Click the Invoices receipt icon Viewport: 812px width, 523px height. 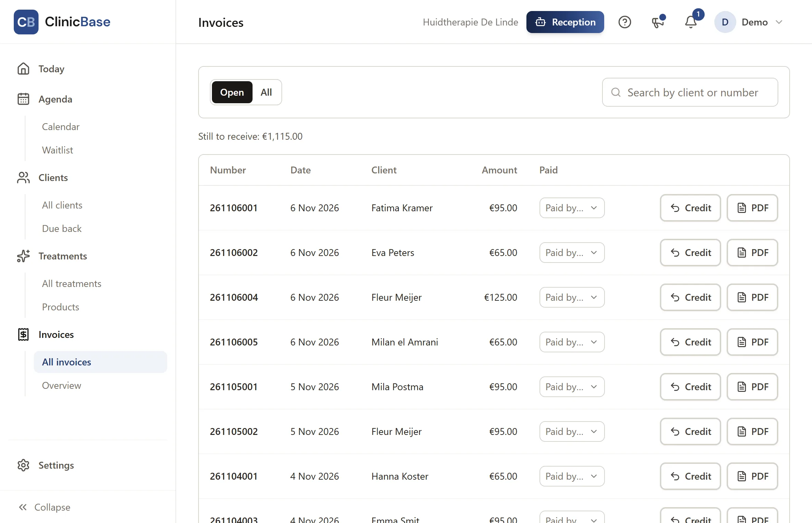[x=23, y=334]
